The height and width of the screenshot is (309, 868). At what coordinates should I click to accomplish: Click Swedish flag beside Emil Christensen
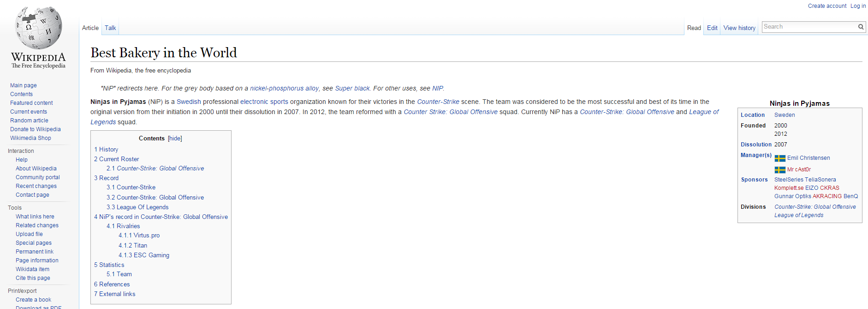[780, 158]
